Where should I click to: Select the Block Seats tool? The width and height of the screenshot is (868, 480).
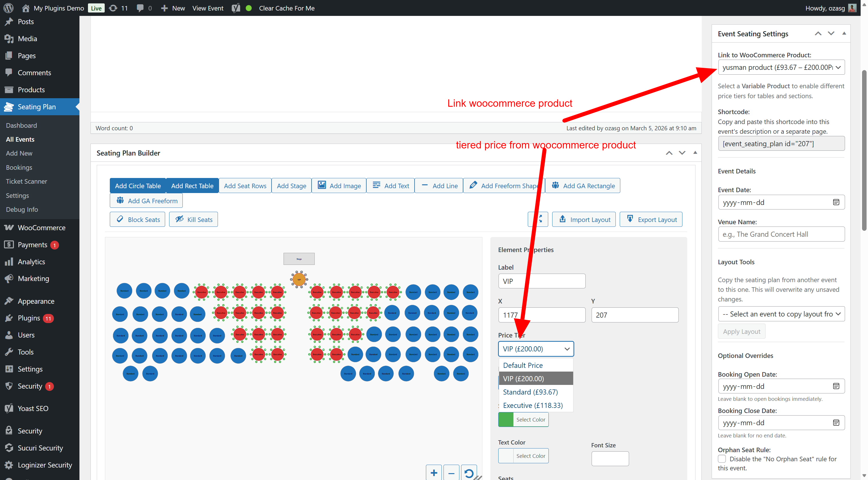[137, 219]
